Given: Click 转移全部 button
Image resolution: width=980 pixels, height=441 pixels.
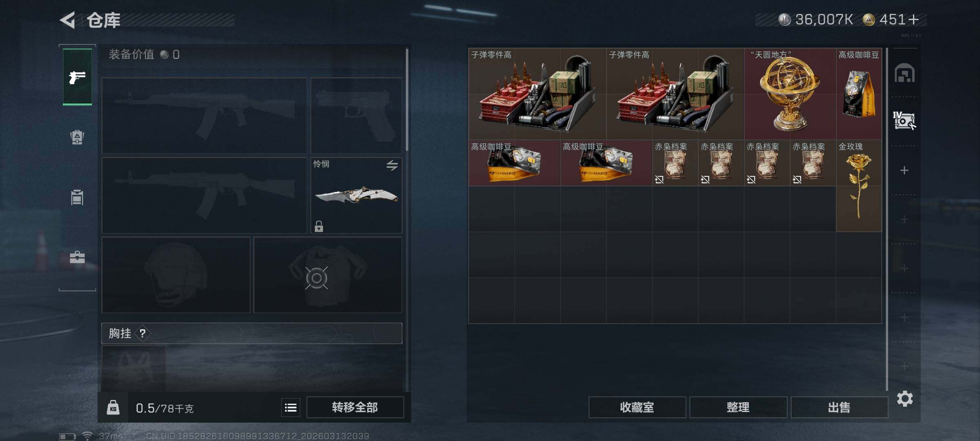Looking at the screenshot, I should [x=355, y=407].
